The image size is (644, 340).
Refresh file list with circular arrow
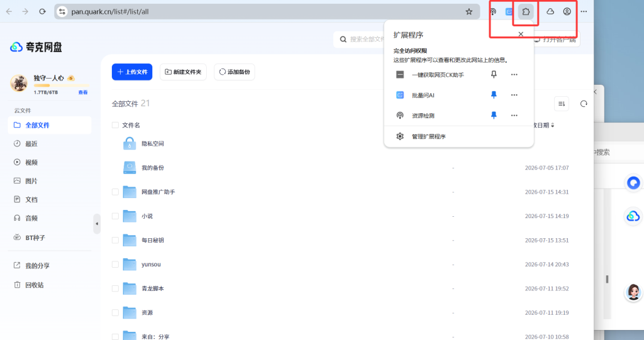(584, 104)
